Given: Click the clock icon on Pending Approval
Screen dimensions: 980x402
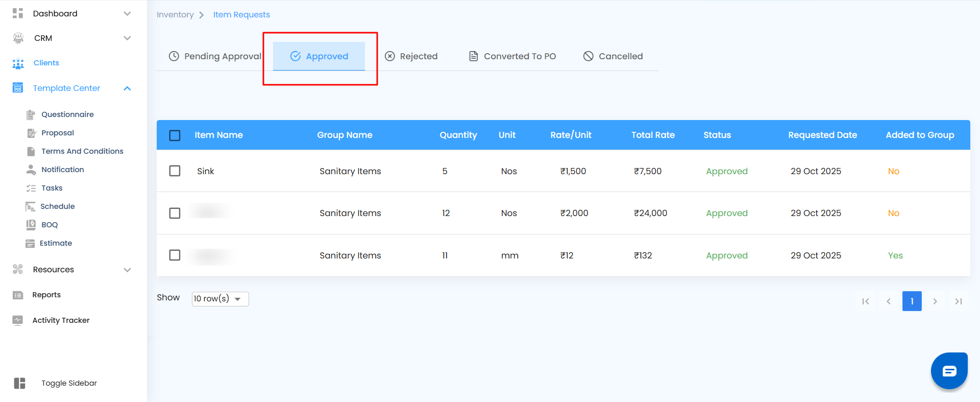Looking at the screenshot, I should [x=174, y=56].
